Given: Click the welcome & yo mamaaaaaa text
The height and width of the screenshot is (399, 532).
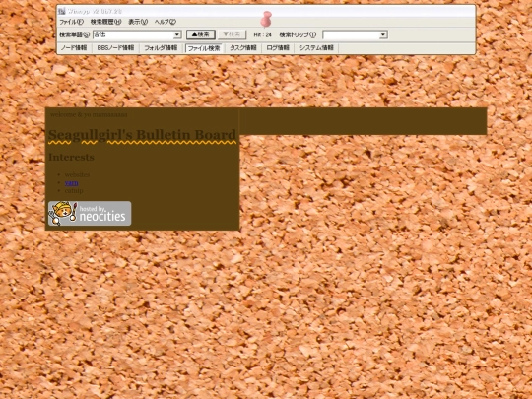Looking at the screenshot, I should coord(89,114).
